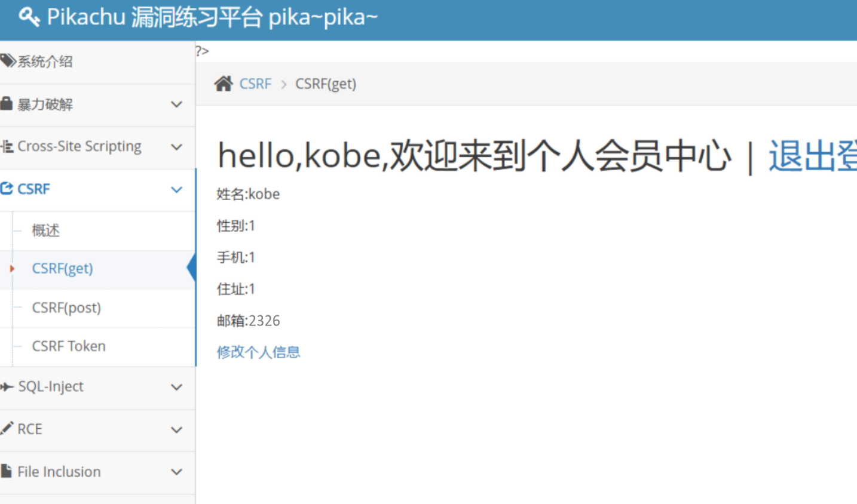
Task: Collapse the CSRF section chevron
Action: 176,190
